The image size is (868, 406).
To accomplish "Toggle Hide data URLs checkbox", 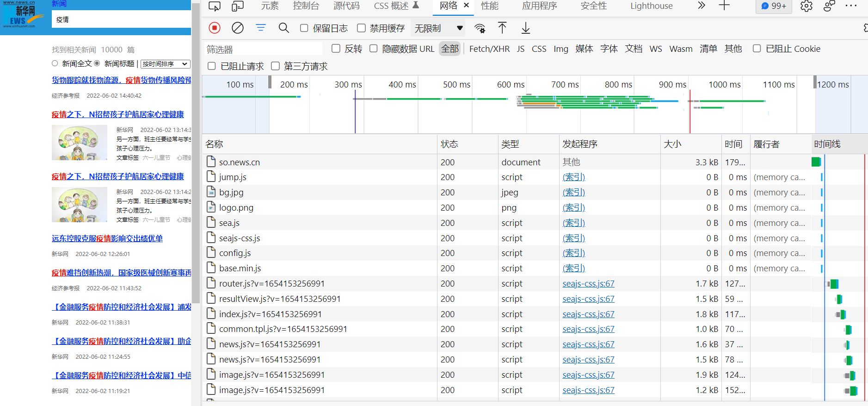I will pos(374,49).
